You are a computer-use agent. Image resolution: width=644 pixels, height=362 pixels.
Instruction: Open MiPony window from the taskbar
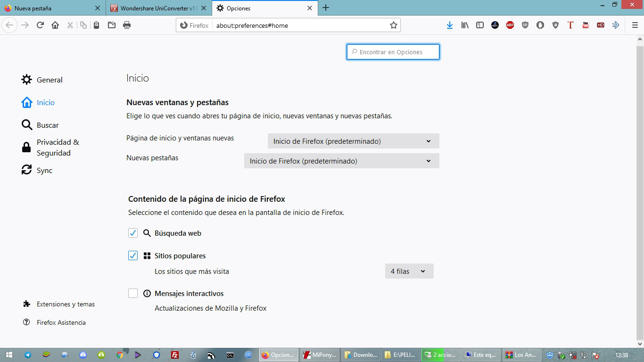[319, 355]
